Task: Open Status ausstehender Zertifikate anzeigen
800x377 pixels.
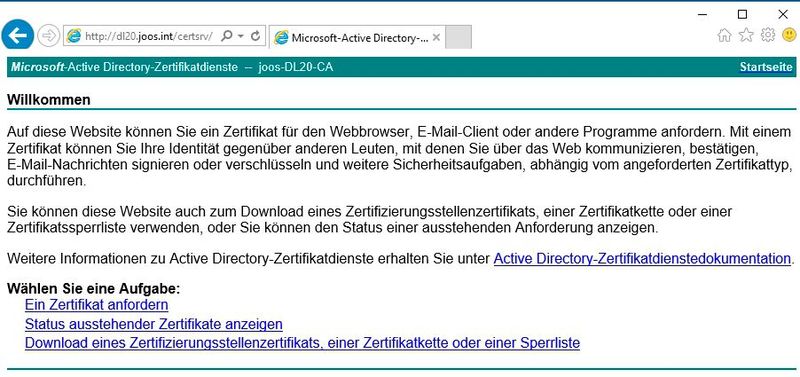Action: pos(154,324)
